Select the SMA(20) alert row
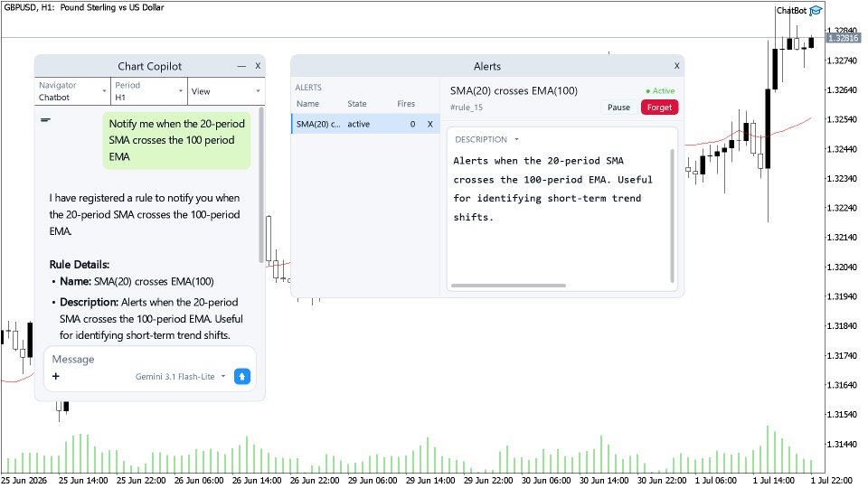The image size is (868, 488). [x=365, y=124]
